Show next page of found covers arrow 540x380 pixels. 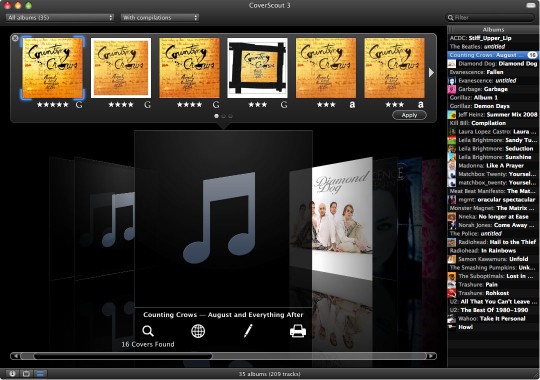pos(431,73)
